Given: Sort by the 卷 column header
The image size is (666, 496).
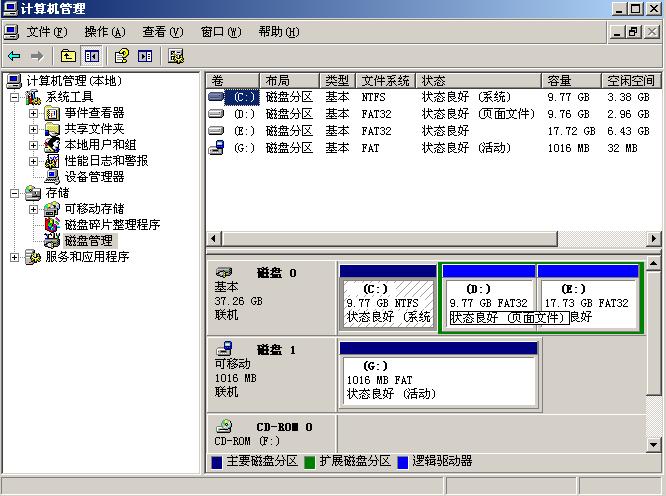Looking at the screenshot, I should click(233, 80).
